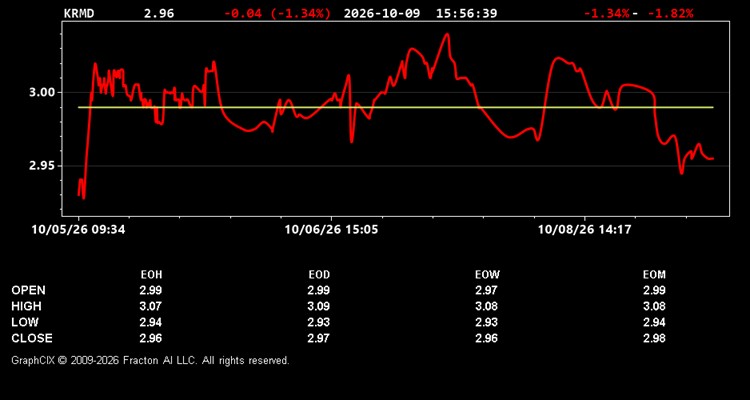The image size is (750, 400).
Task: Click the KRMD ticker symbol
Action: click(x=79, y=13)
